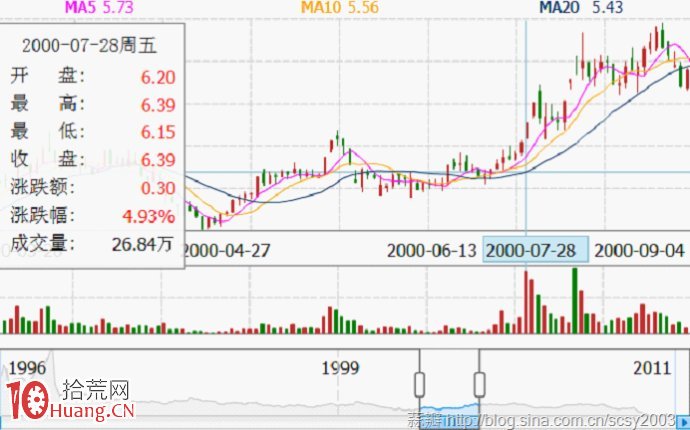Image resolution: width=690 pixels, height=430 pixels.
Task: Click the tooltip date 2000-07-28周五
Action: pyautogui.click(x=89, y=46)
